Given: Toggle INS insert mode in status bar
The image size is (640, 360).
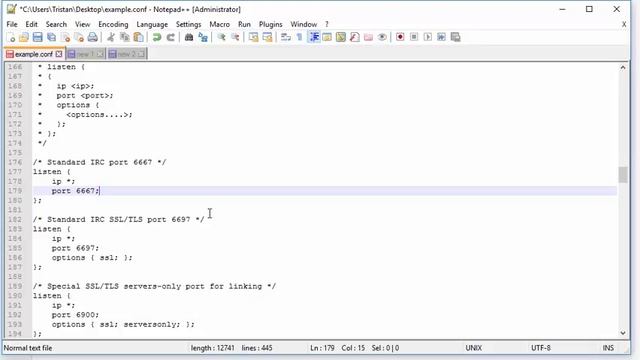Looking at the screenshot, I should tap(608, 348).
